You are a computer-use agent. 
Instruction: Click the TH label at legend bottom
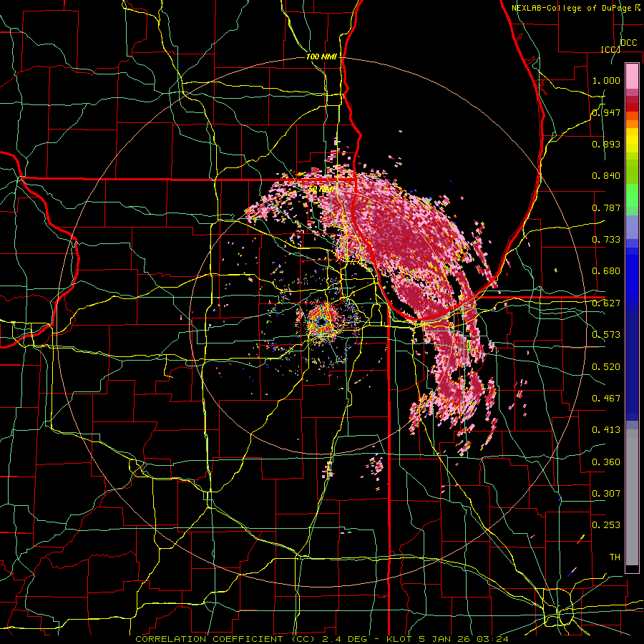coord(615,557)
